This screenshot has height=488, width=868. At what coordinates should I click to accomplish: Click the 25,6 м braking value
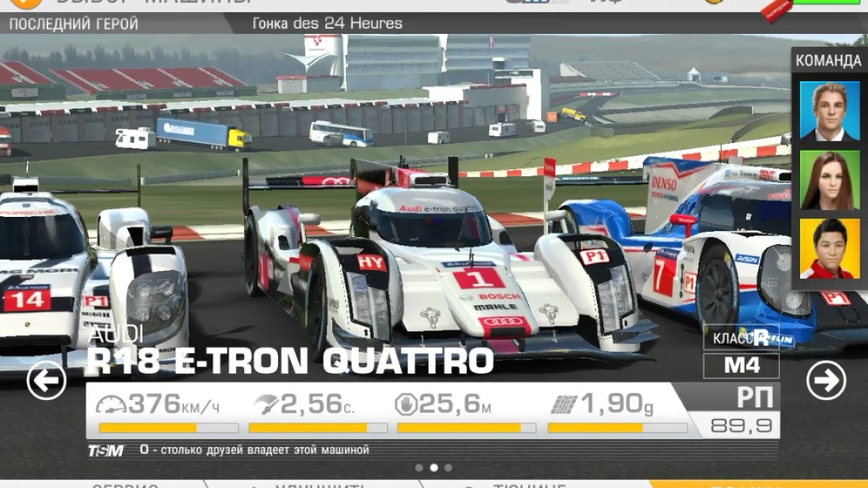pos(455,405)
